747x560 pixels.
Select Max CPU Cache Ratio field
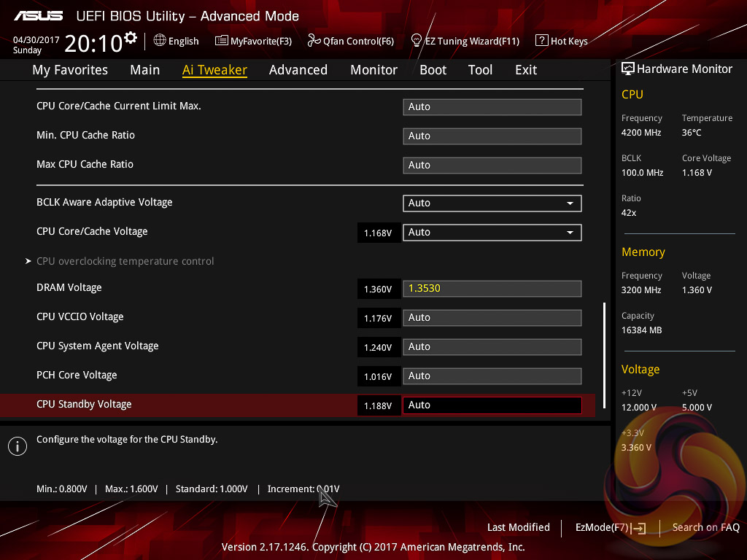[492, 165]
